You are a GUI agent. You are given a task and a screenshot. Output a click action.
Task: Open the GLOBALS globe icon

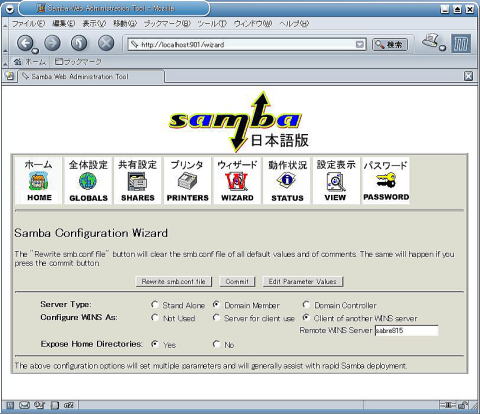pyautogui.click(x=88, y=182)
